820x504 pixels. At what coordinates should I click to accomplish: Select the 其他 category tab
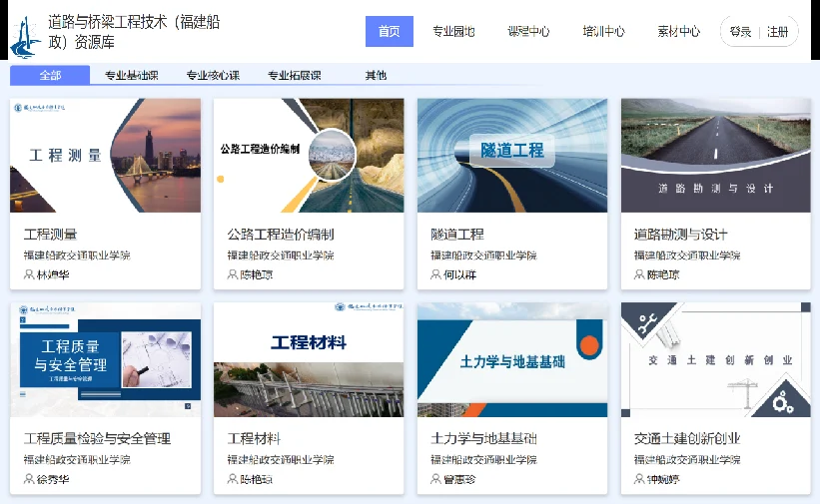coord(376,75)
